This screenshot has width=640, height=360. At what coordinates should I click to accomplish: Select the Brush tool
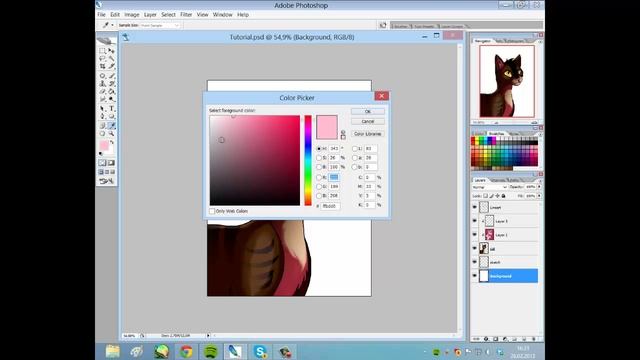tap(111, 76)
